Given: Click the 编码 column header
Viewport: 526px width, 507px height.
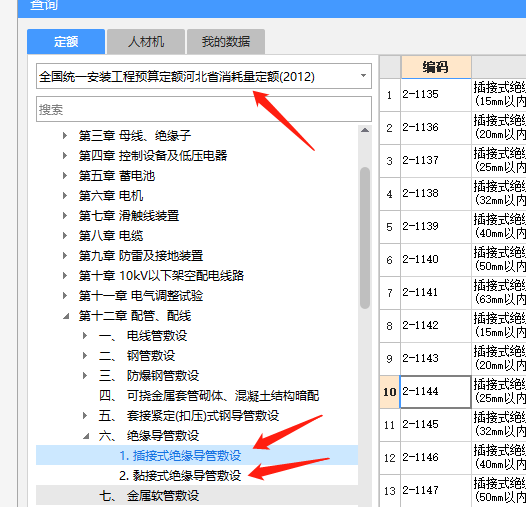Looking at the screenshot, I should click(436, 67).
